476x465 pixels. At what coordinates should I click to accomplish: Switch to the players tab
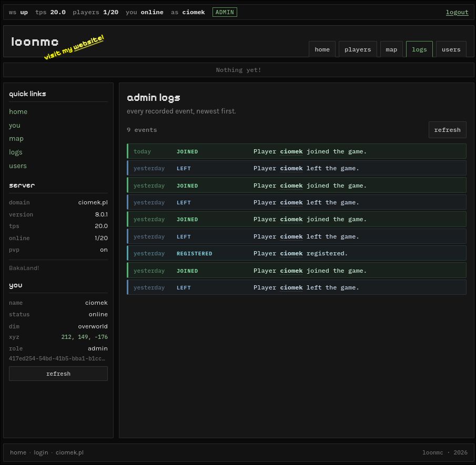tap(358, 49)
